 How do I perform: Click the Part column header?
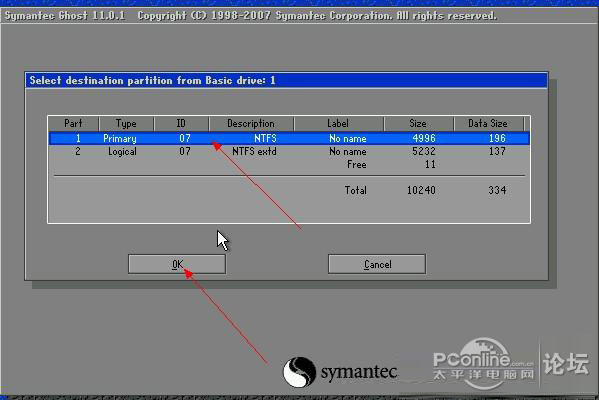pyautogui.click(x=73, y=123)
